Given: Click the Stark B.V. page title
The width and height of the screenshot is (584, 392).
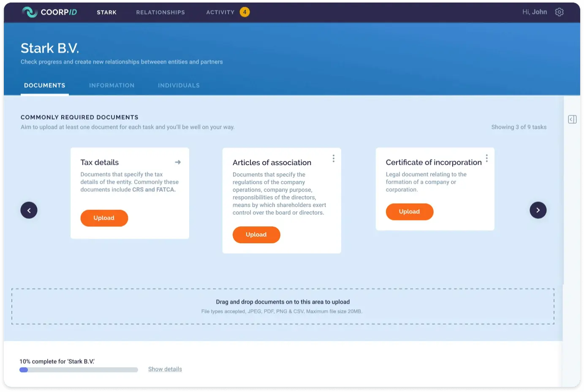Looking at the screenshot, I should (x=50, y=48).
